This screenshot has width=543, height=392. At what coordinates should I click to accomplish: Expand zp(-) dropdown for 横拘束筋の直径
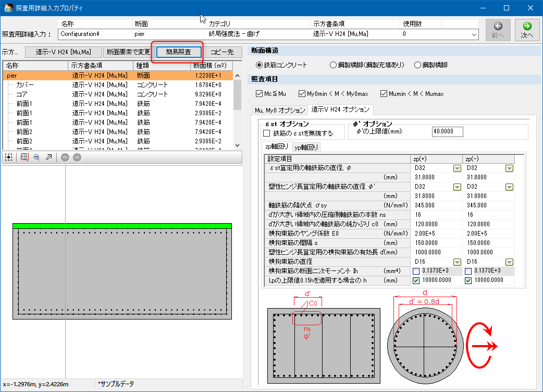click(x=509, y=262)
